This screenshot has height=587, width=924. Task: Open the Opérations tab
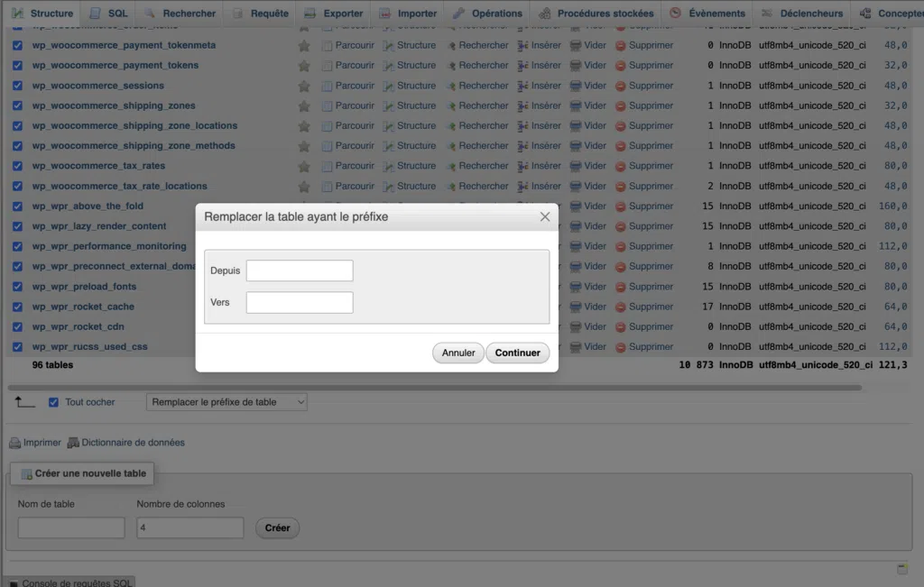(488, 13)
